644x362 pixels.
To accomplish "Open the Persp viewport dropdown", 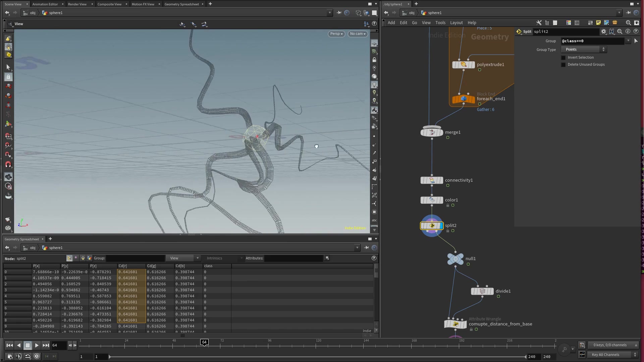I will point(336,34).
